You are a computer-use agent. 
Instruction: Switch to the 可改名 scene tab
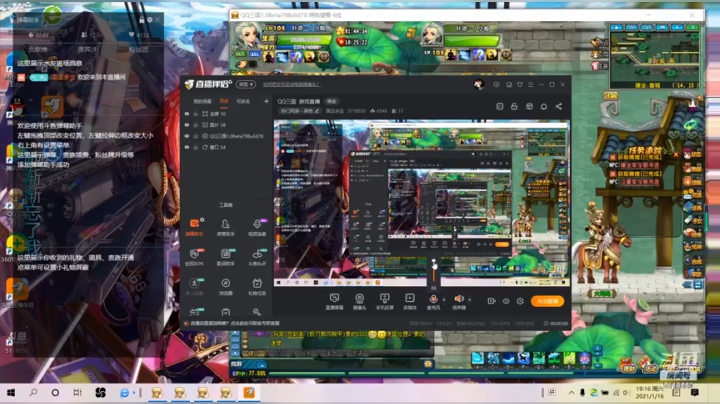point(243,101)
